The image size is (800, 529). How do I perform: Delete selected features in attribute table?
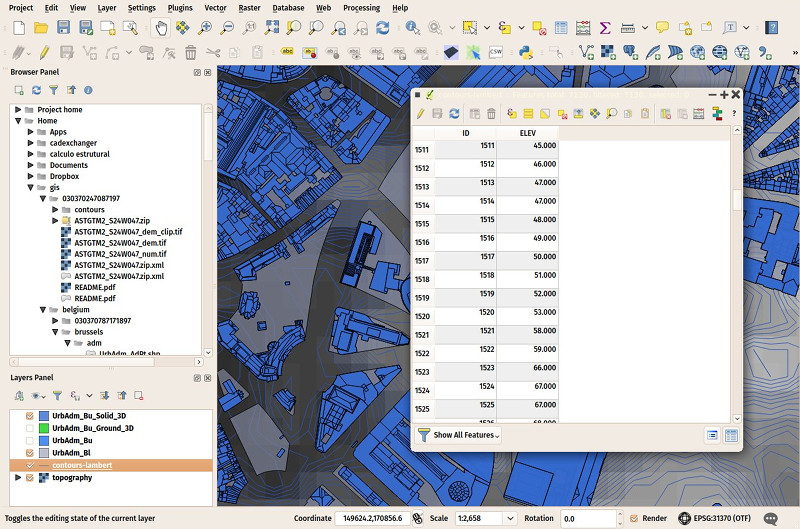tap(491, 113)
